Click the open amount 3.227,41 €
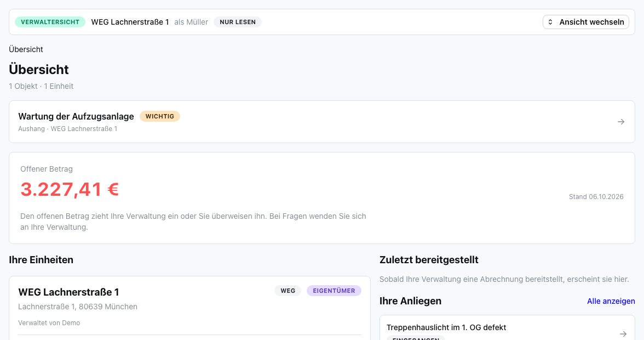The image size is (644, 340). (70, 190)
